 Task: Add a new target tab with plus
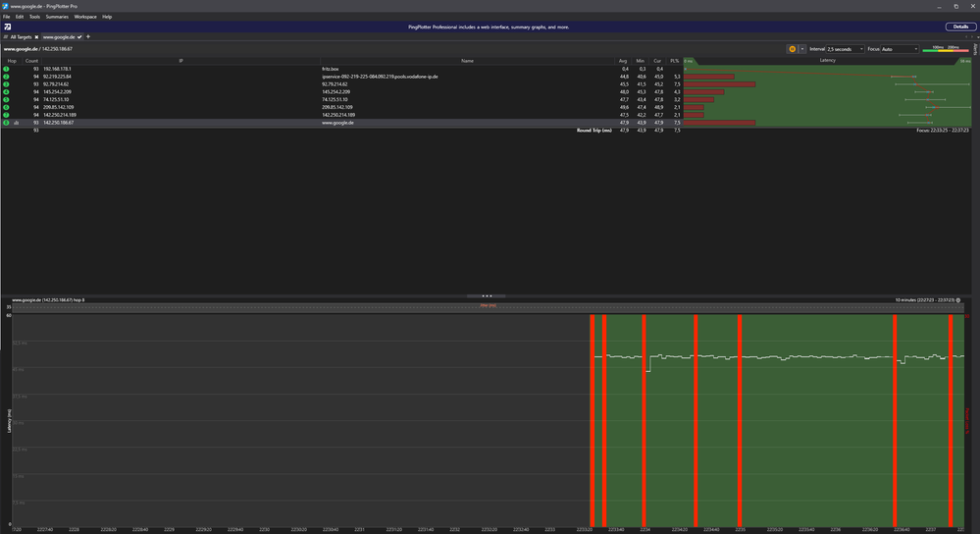[x=88, y=37]
